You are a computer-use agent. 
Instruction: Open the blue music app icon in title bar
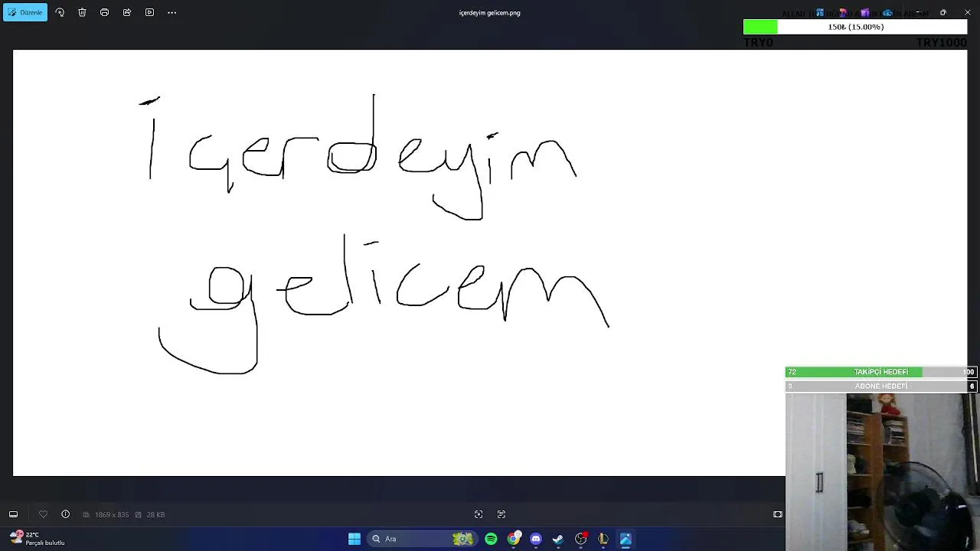[820, 13]
